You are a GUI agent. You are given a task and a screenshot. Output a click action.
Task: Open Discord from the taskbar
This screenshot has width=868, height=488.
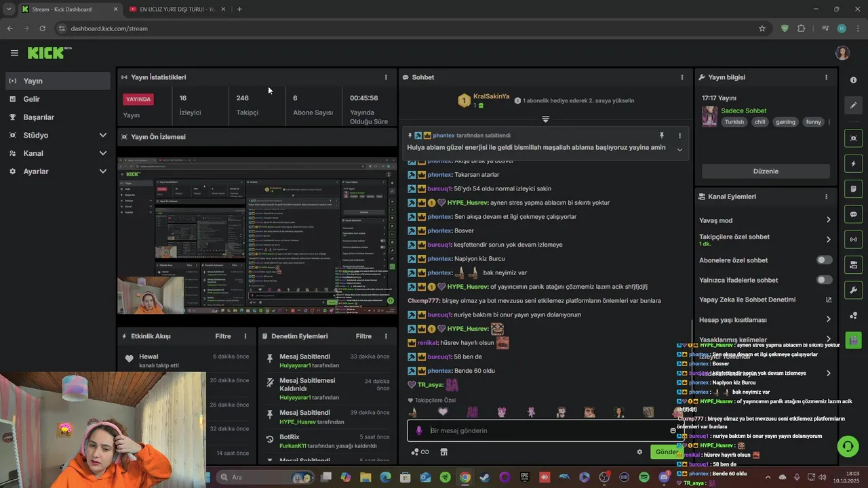coord(664,477)
